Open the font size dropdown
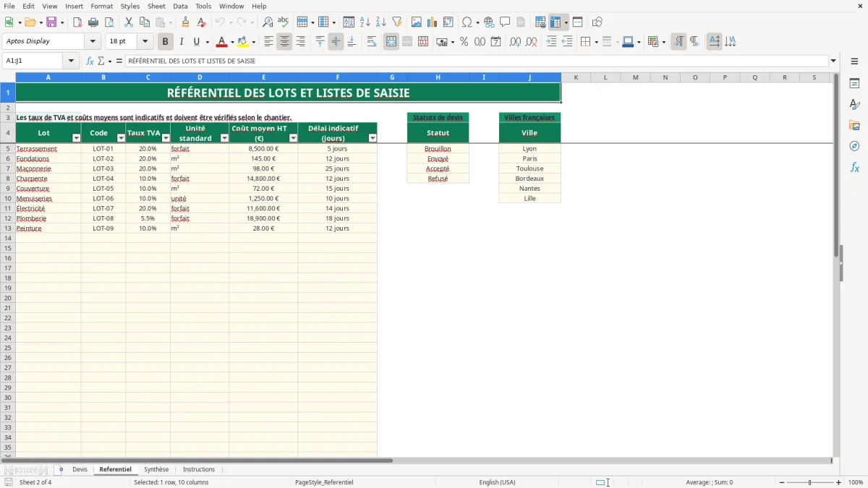The width and height of the screenshot is (868, 488). coord(145,42)
